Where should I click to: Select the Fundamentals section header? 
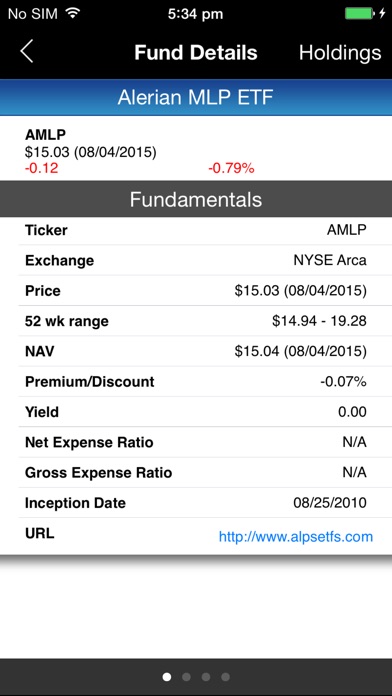click(196, 199)
